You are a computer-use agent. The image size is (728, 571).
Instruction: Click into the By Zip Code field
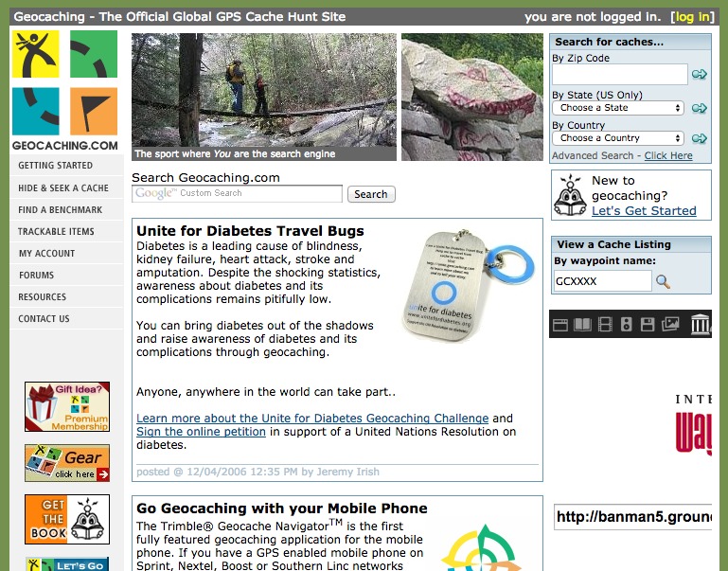(x=620, y=74)
